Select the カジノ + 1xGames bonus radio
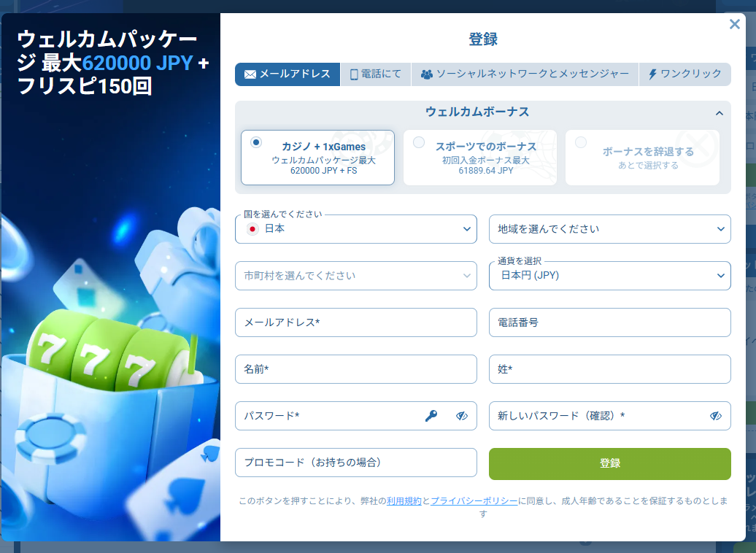756x553 pixels. pyautogui.click(x=256, y=142)
